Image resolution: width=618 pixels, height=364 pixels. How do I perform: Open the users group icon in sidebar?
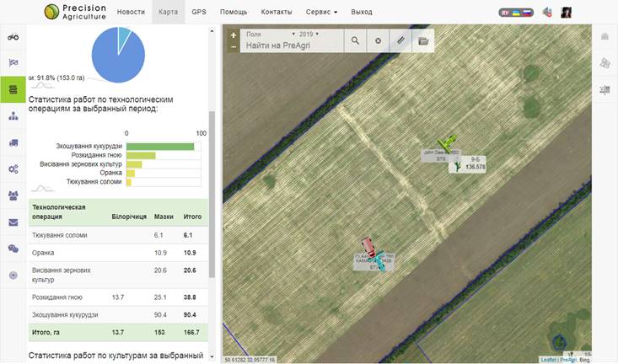coord(13,195)
